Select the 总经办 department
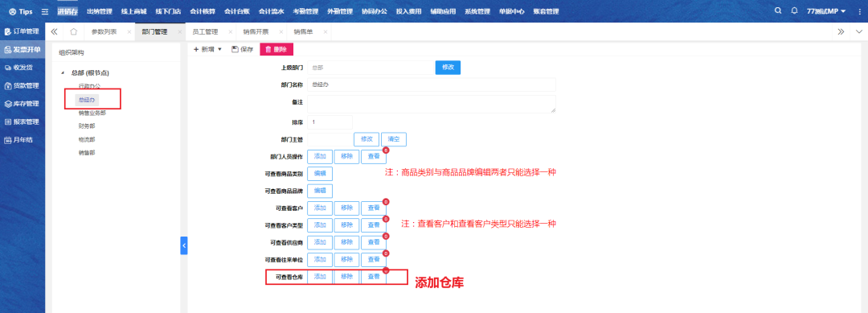The height and width of the screenshot is (313, 868). click(87, 101)
